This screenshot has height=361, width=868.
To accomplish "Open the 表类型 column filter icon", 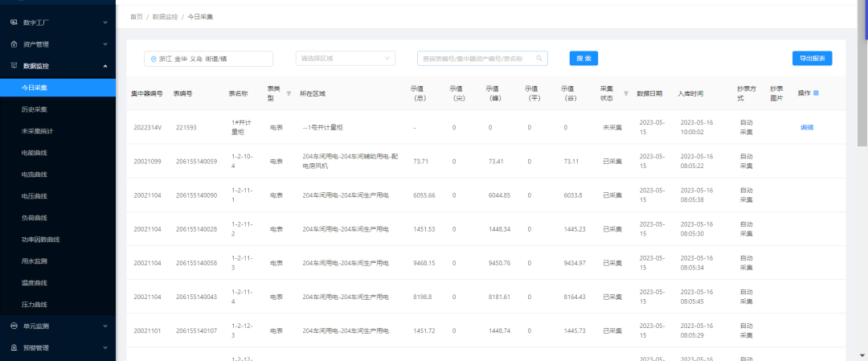I will point(289,93).
